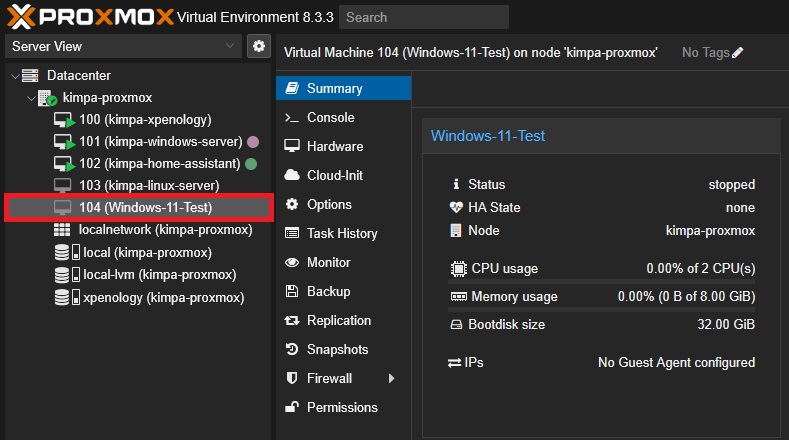Open the Snapshots section
789x440 pixels.
click(x=337, y=349)
